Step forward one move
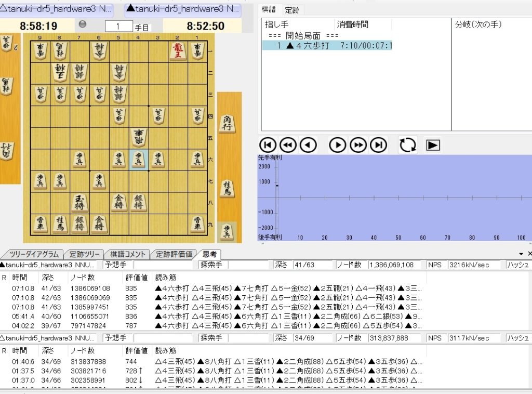Viewport: 532px width, 394px height. coord(338,145)
